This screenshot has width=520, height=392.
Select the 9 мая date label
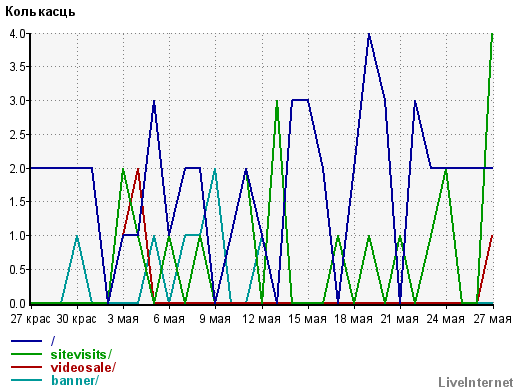(x=215, y=319)
